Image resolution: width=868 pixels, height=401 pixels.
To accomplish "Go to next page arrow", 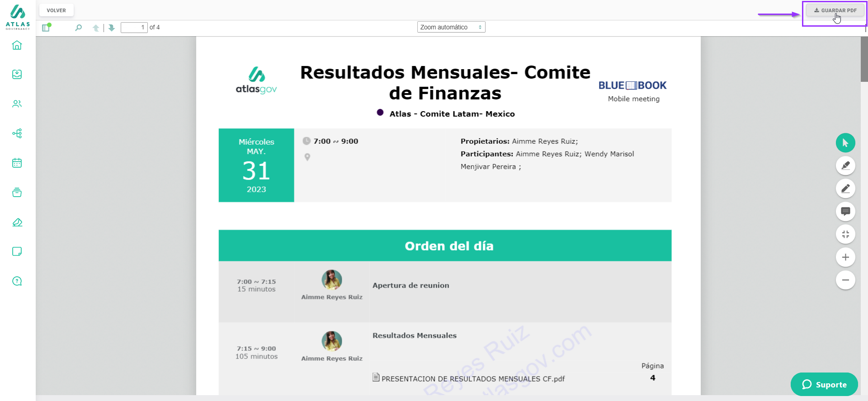I will pyautogui.click(x=112, y=28).
